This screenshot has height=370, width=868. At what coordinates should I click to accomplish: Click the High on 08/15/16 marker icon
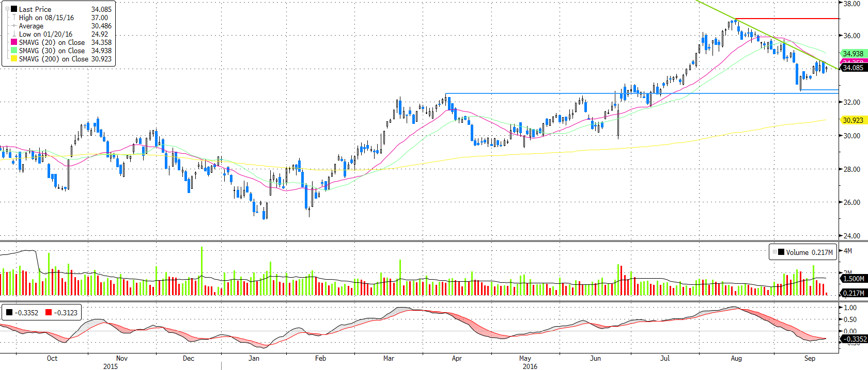[14, 18]
